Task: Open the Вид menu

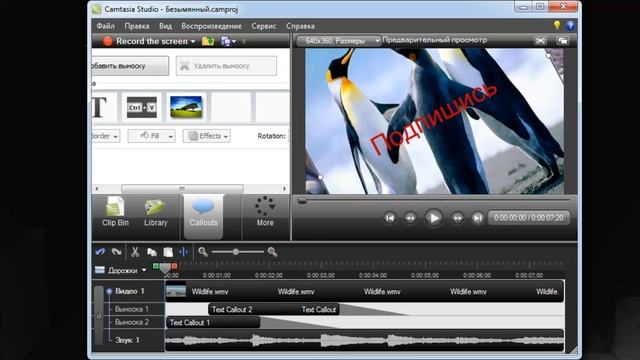Action: [x=165, y=26]
